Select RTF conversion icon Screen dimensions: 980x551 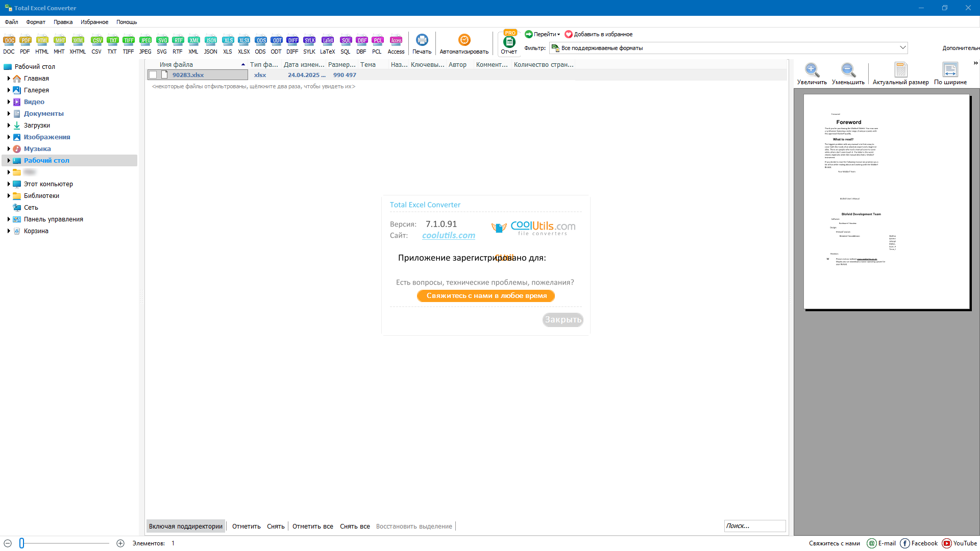point(178,44)
